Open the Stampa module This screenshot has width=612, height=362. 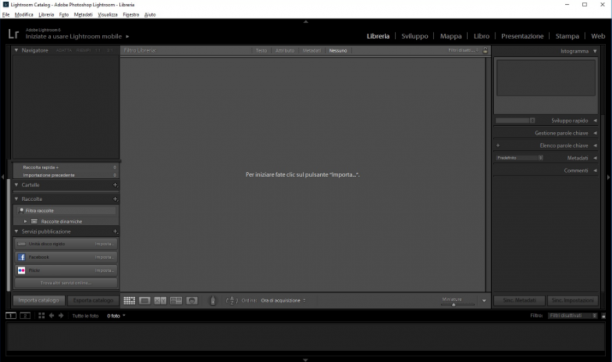(567, 36)
